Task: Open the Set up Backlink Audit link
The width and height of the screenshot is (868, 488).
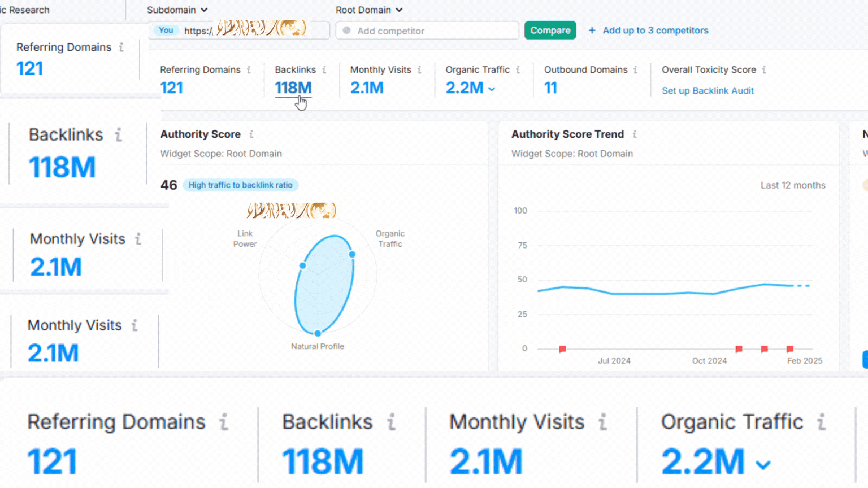Action: pyautogui.click(x=708, y=91)
